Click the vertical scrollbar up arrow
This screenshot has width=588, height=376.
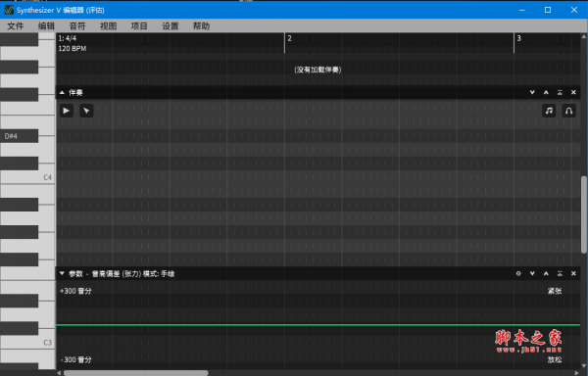[x=584, y=36]
